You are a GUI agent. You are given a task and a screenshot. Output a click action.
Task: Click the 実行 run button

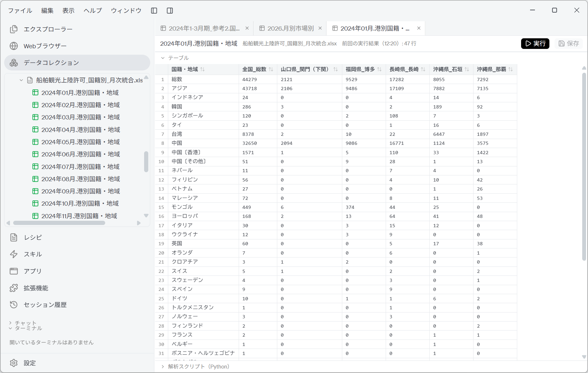click(x=535, y=43)
